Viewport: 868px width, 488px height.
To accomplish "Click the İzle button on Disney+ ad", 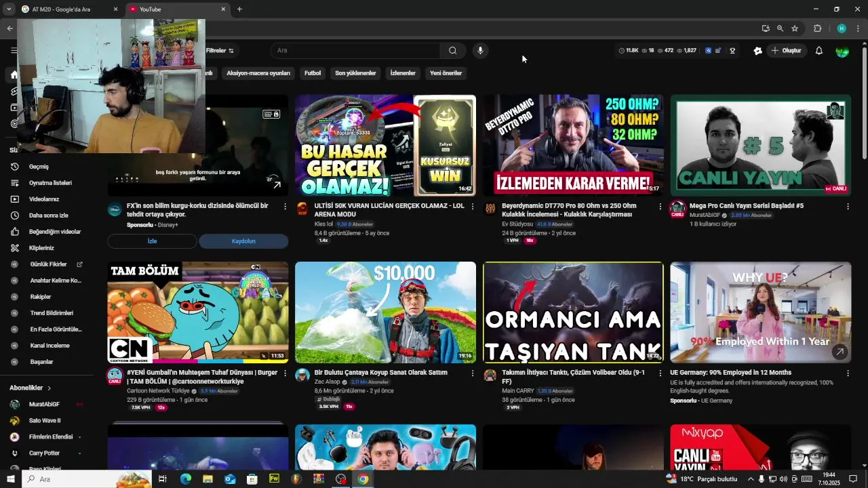I will pyautogui.click(x=152, y=241).
